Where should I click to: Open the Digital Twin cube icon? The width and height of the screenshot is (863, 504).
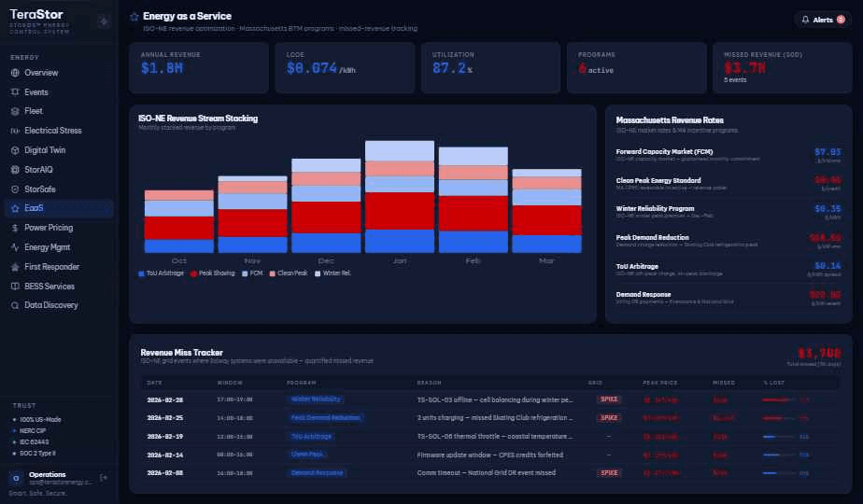15,150
